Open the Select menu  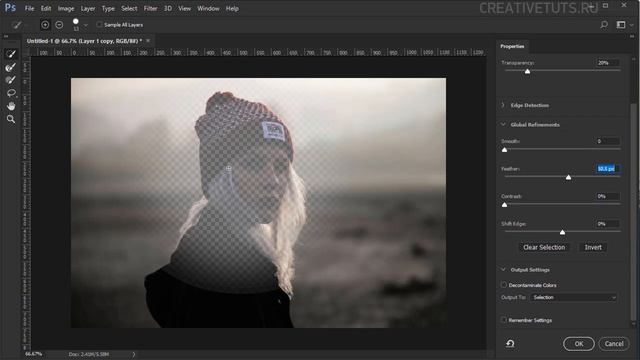[129, 8]
